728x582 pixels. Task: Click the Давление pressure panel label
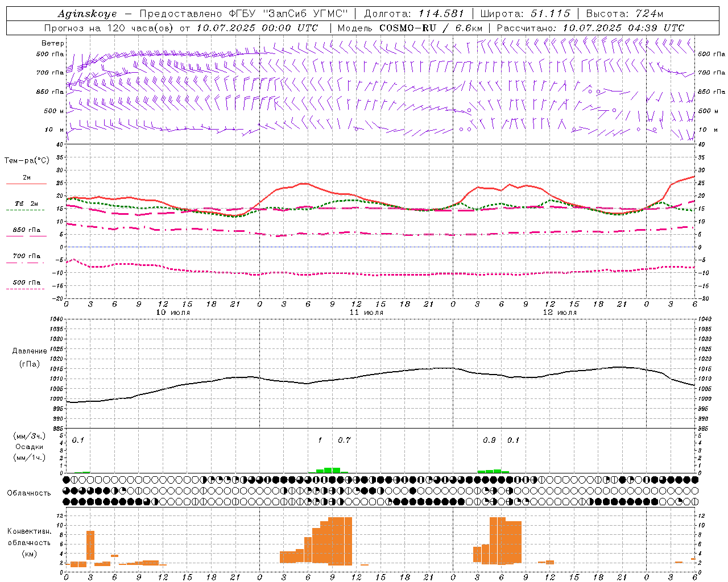pyautogui.click(x=30, y=351)
